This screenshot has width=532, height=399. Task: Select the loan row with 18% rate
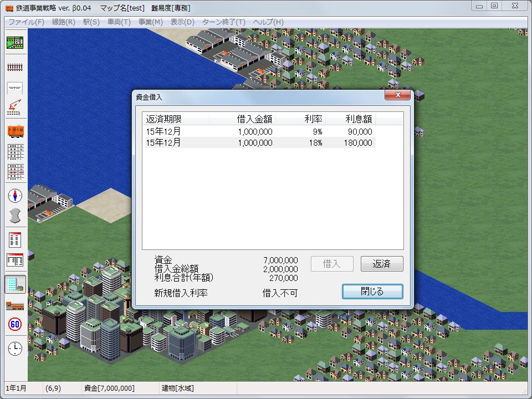click(x=258, y=143)
